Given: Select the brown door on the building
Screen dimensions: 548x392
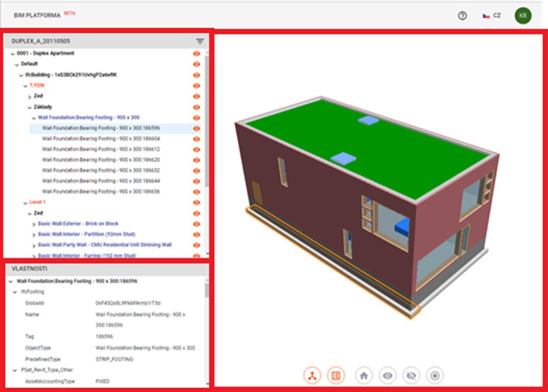Looking at the screenshot, I should pyautogui.click(x=257, y=193).
